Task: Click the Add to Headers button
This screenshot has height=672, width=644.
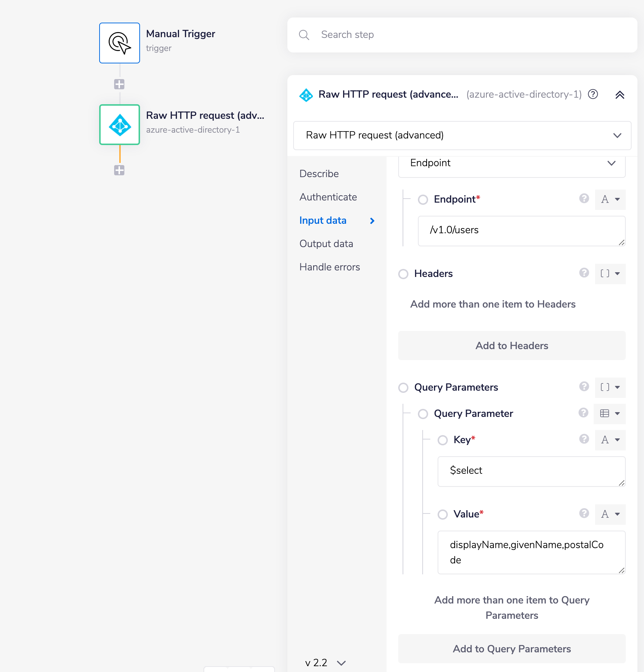Action: 512,345
